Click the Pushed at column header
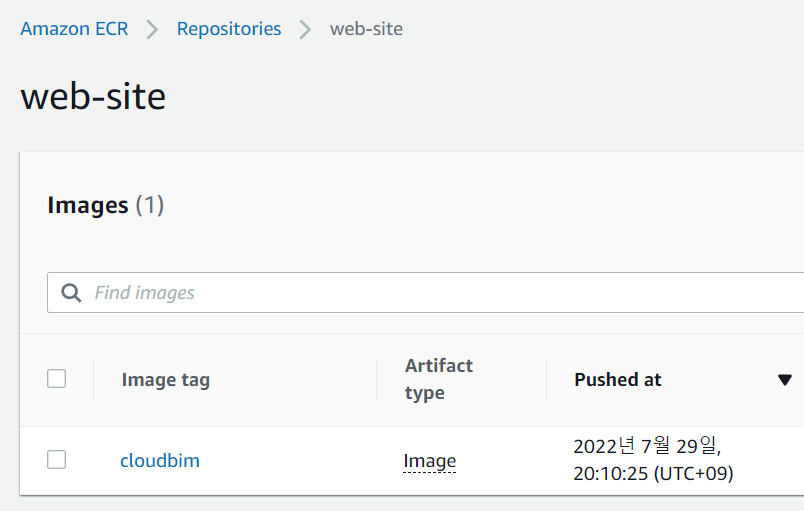The image size is (804, 511). 618,380
